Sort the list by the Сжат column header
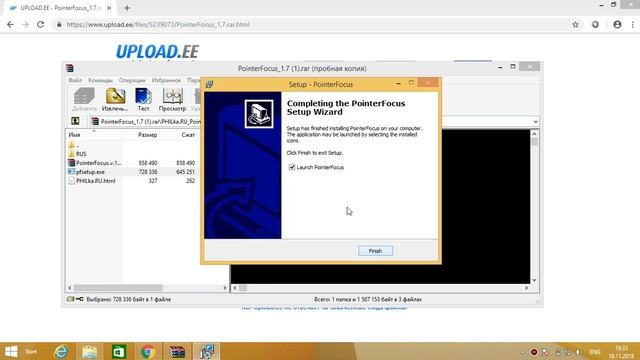The height and width of the screenshot is (360, 640). (x=188, y=135)
